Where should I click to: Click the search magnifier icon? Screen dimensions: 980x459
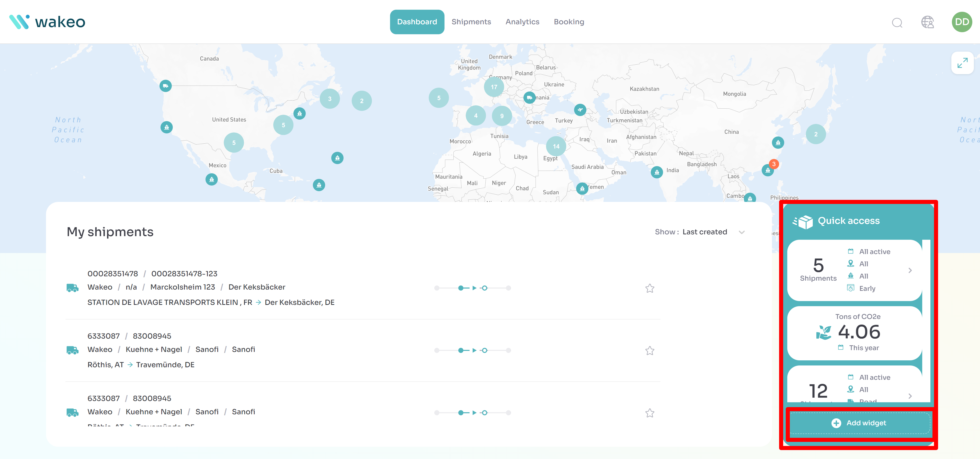(897, 22)
